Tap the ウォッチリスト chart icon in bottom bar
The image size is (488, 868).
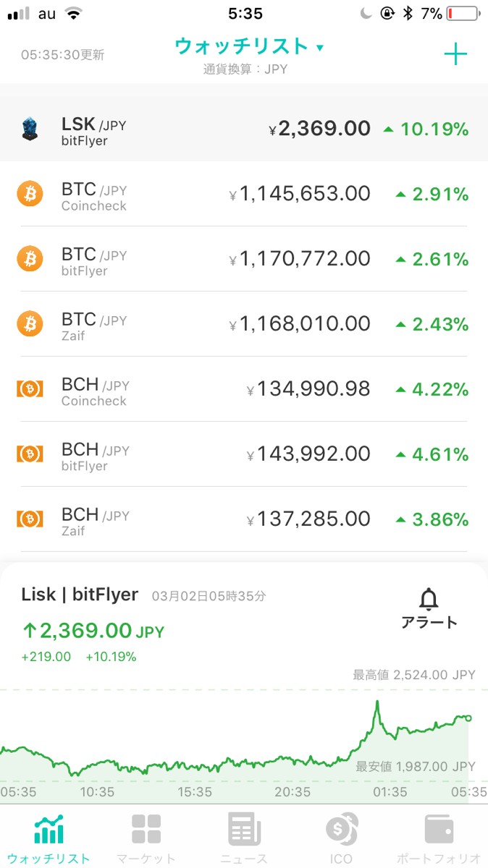(49, 830)
